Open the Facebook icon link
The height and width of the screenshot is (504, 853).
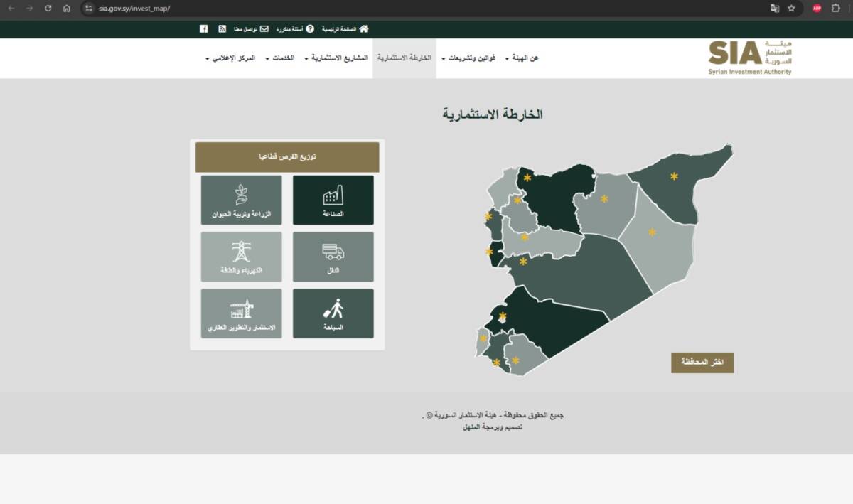click(204, 29)
